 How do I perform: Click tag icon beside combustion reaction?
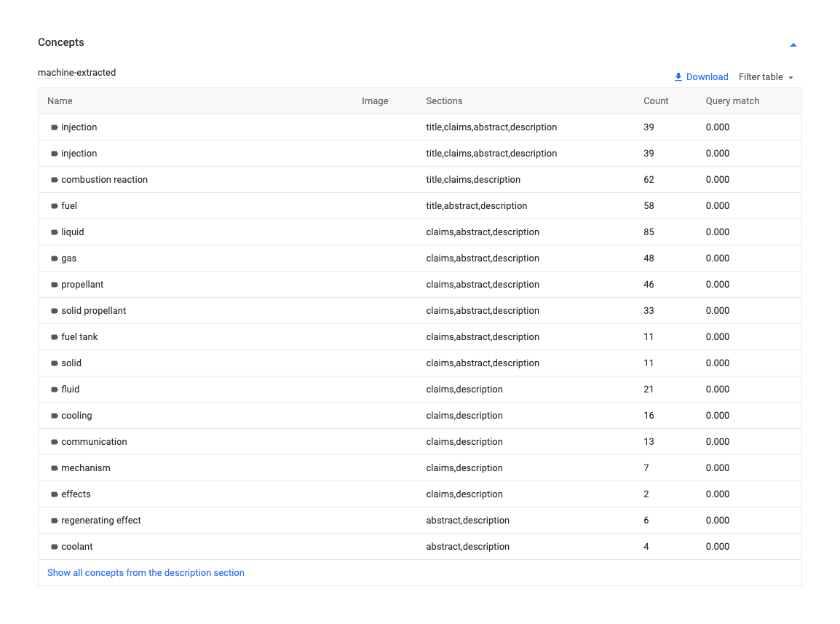coord(54,180)
